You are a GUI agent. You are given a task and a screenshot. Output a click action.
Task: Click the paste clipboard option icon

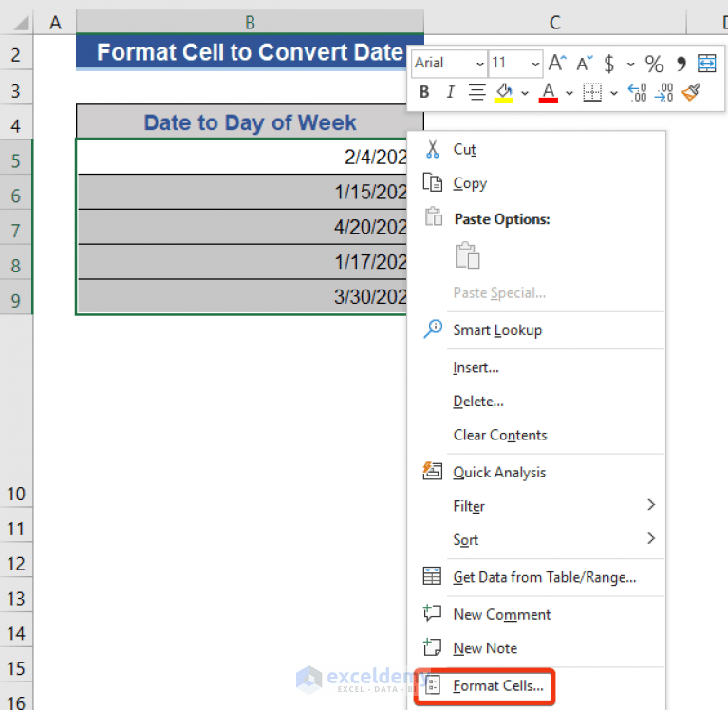coord(467,255)
